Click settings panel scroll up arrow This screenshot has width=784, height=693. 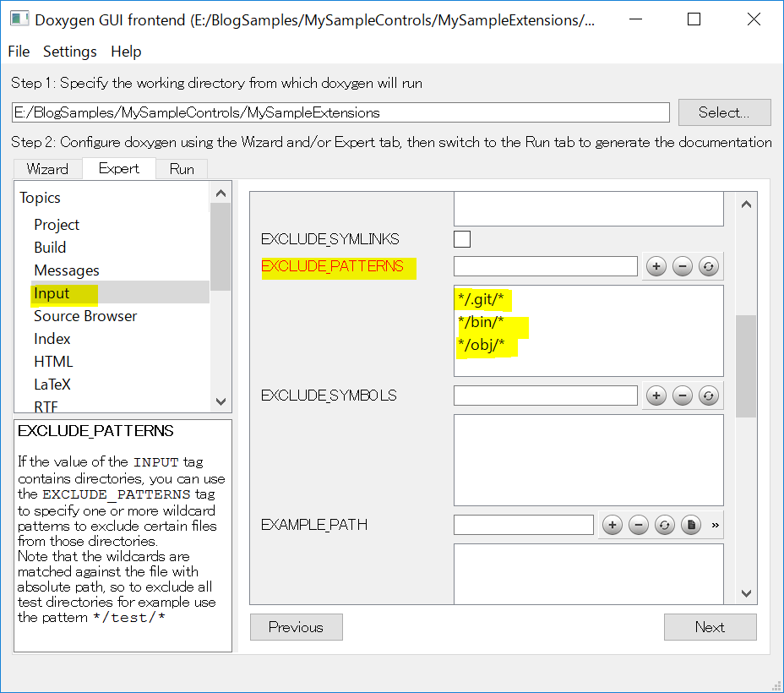point(746,205)
